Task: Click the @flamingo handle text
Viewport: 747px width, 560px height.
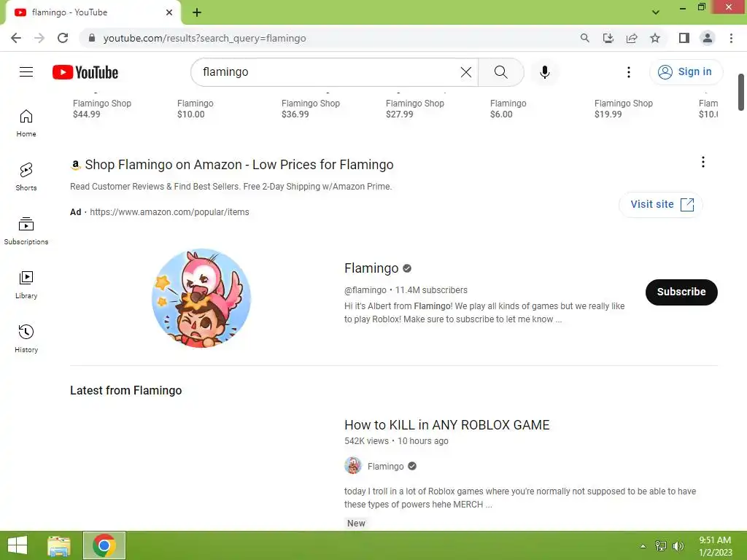Action: [x=365, y=290]
